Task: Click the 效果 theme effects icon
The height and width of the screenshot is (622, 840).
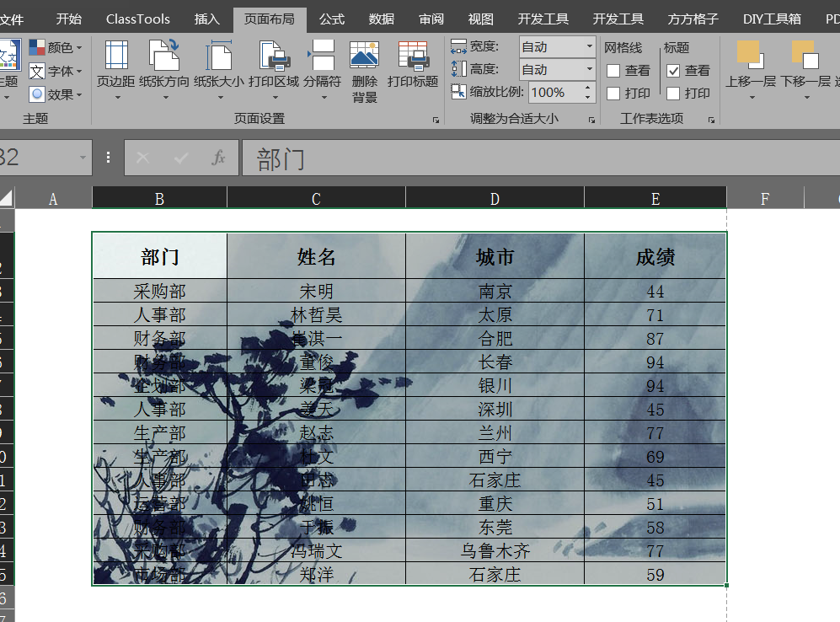Action: click(x=36, y=94)
